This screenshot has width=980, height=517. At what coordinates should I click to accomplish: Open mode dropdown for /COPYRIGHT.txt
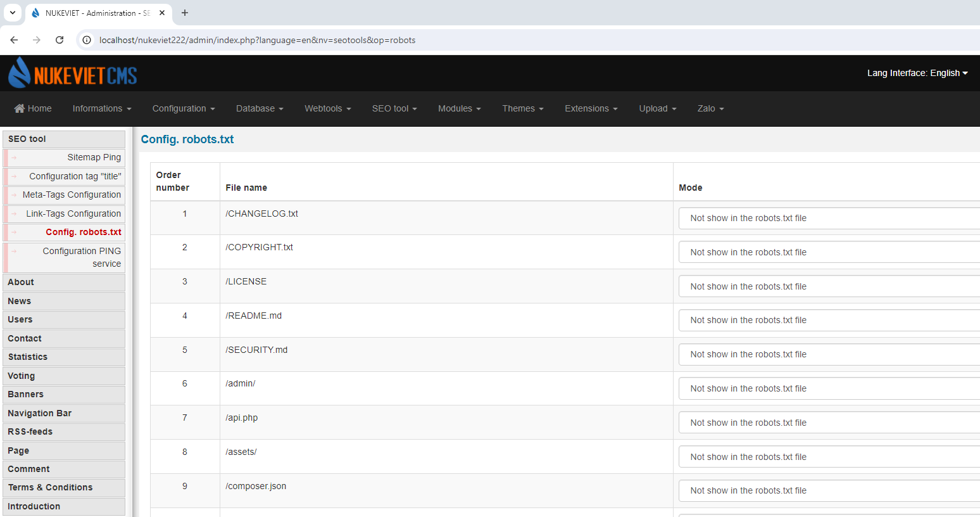pyautogui.click(x=829, y=252)
